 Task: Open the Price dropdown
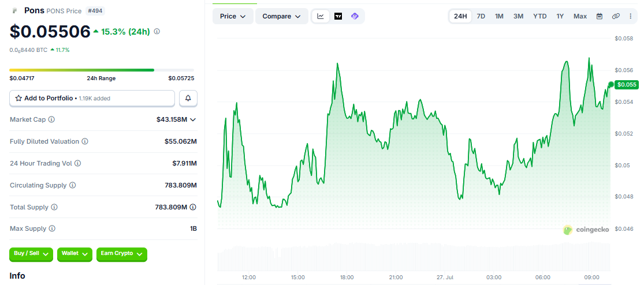pyautogui.click(x=233, y=16)
